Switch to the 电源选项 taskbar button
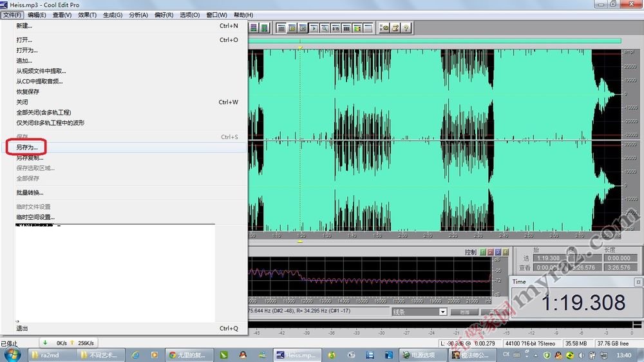The width and height of the screenshot is (644, 362). pos(423,355)
